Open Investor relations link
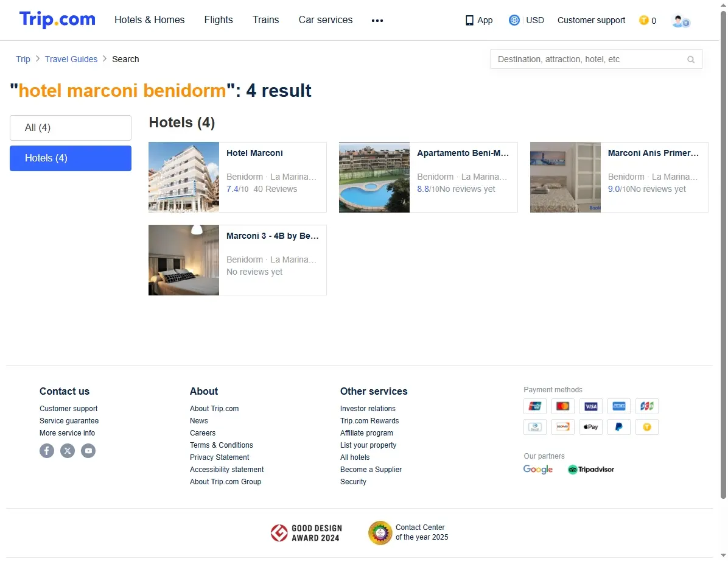728x561 pixels. pyautogui.click(x=368, y=409)
